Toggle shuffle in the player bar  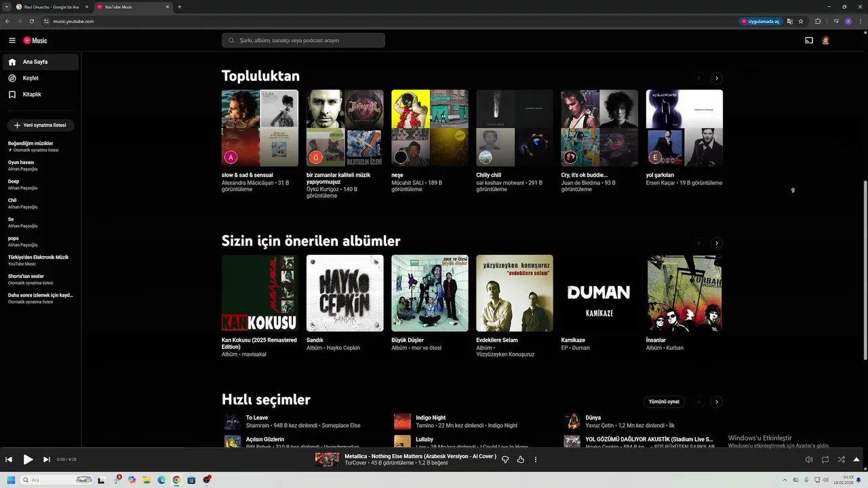point(841,460)
